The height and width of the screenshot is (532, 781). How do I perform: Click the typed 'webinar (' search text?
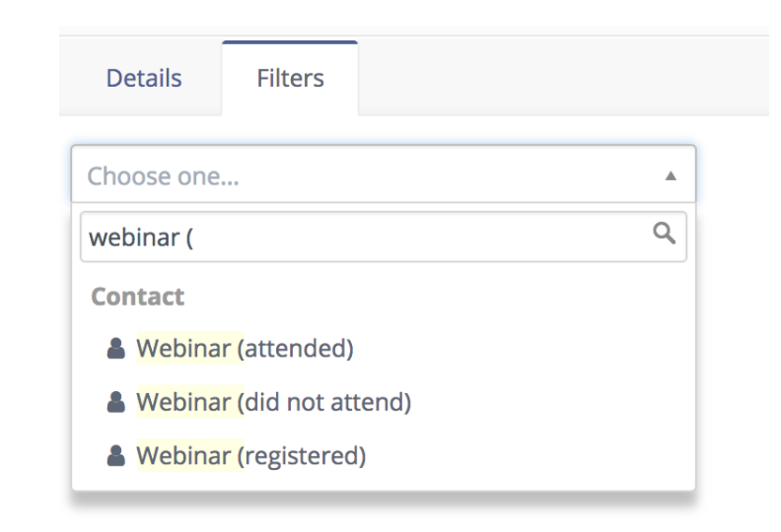[141, 237]
